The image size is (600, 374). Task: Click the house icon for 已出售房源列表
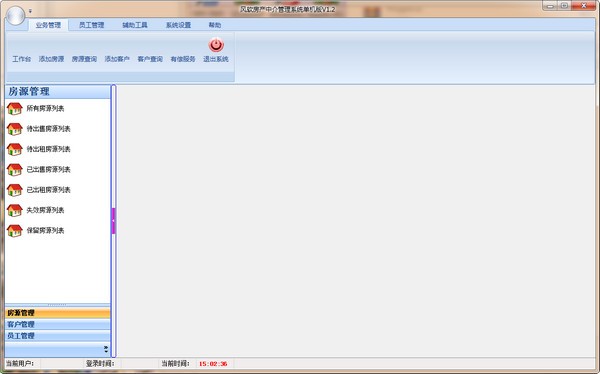click(15, 170)
